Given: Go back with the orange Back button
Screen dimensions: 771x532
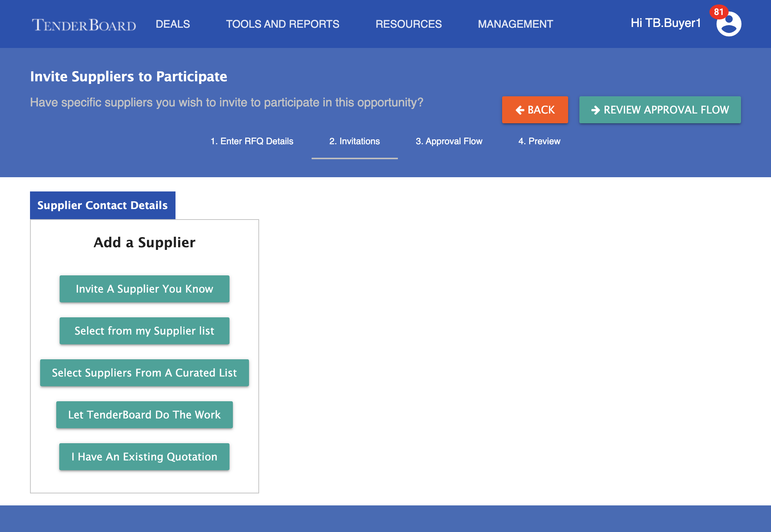Looking at the screenshot, I should [x=535, y=110].
